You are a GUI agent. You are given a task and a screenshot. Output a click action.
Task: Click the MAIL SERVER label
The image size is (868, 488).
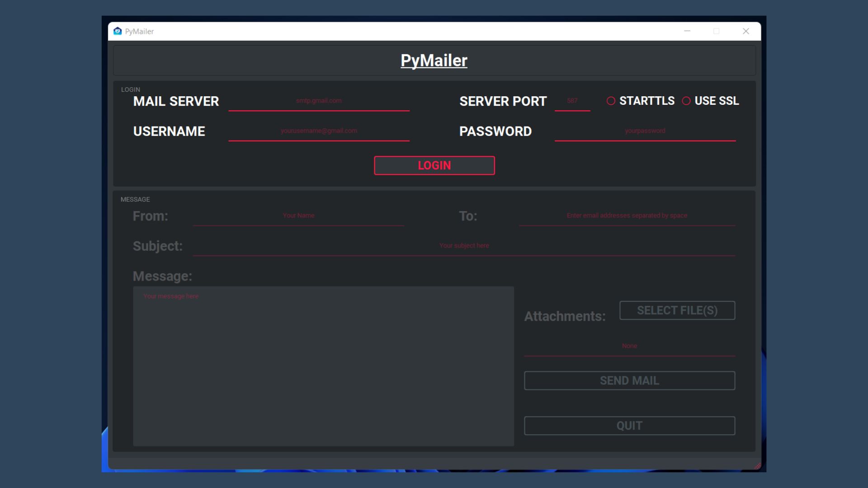176,101
